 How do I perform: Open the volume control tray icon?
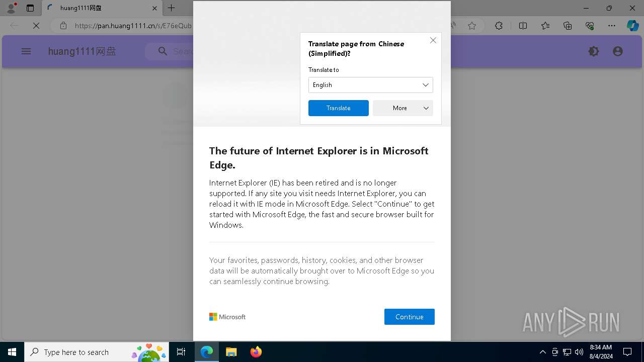[x=579, y=352]
